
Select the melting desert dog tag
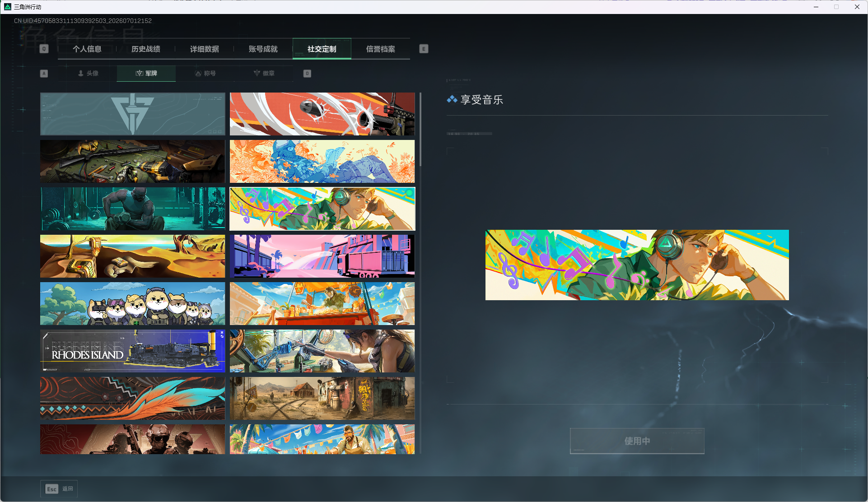click(x=133, y=256)
